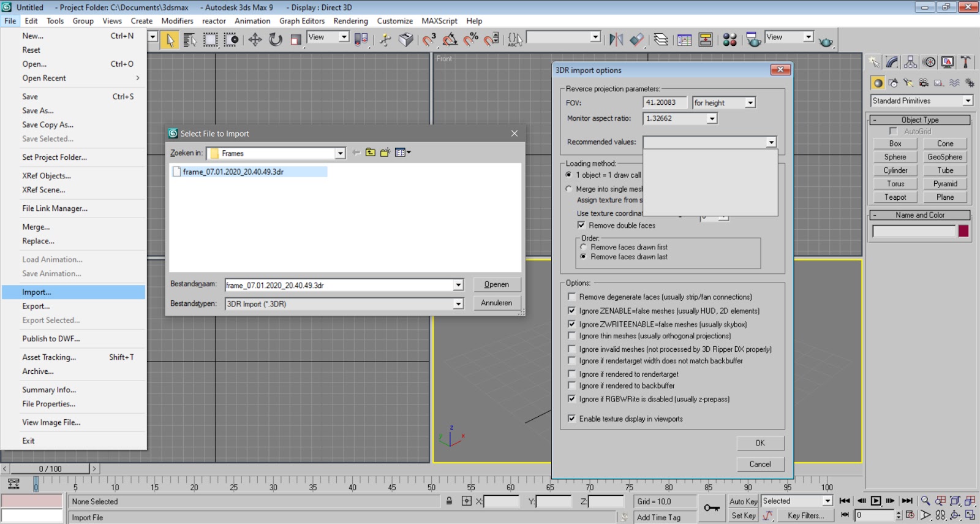Image resolution: width=980 pixels, height=524 pixels.
Task: Toggle the Angle Snap icon
Action: (450, 40)
